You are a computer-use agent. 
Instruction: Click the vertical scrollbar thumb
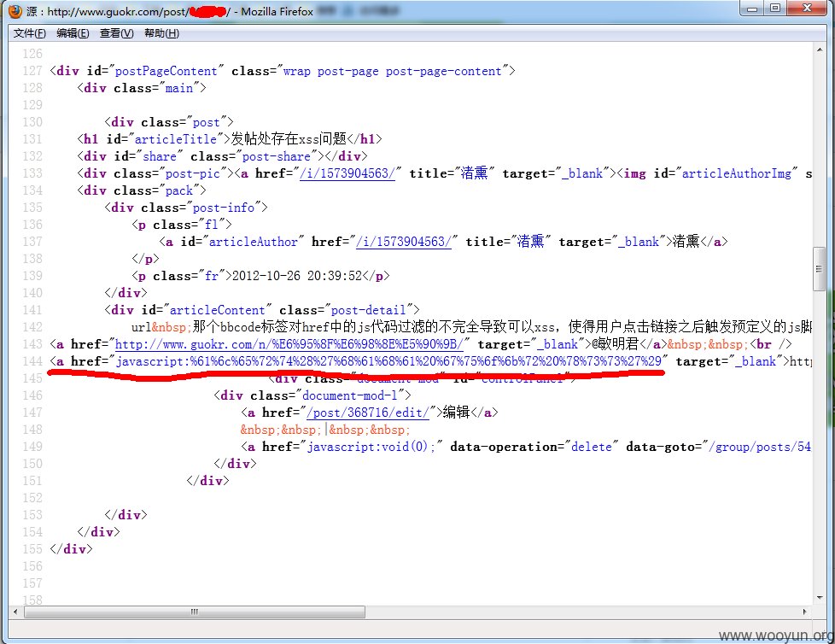coord(819,269)
